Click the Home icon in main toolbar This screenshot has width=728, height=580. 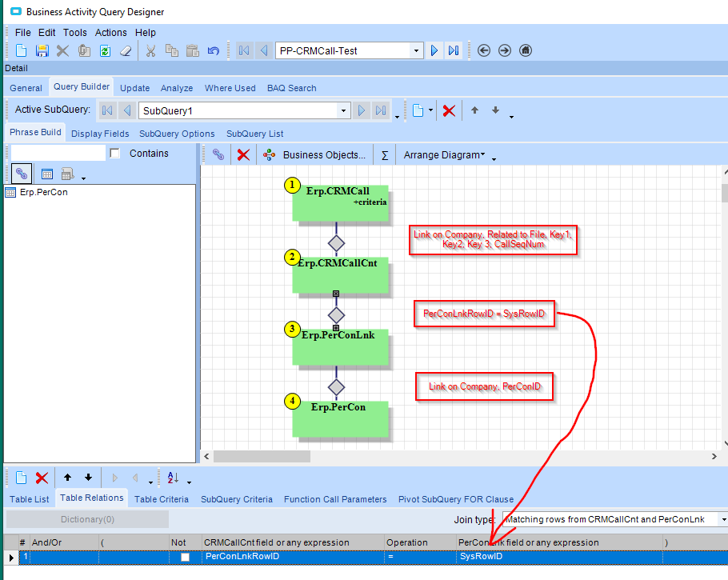coord(525,50)
